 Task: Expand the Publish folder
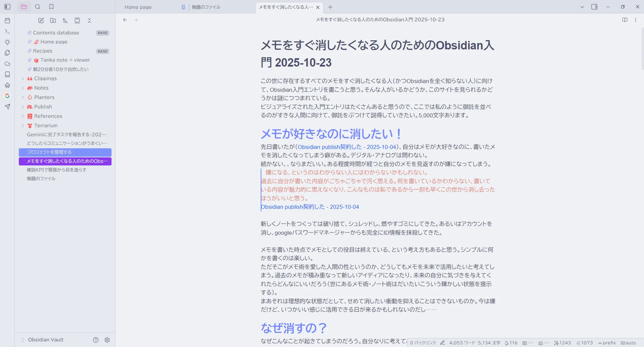[x=23, y=107]
